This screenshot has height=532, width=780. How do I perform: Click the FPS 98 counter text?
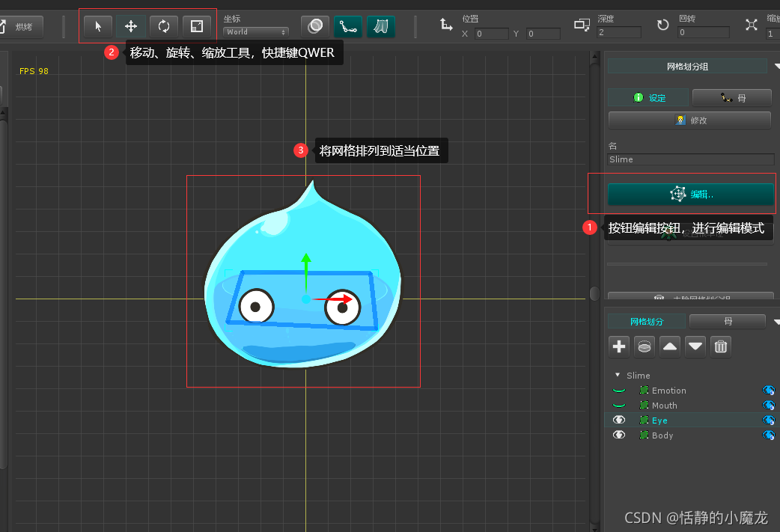[34, 71]
